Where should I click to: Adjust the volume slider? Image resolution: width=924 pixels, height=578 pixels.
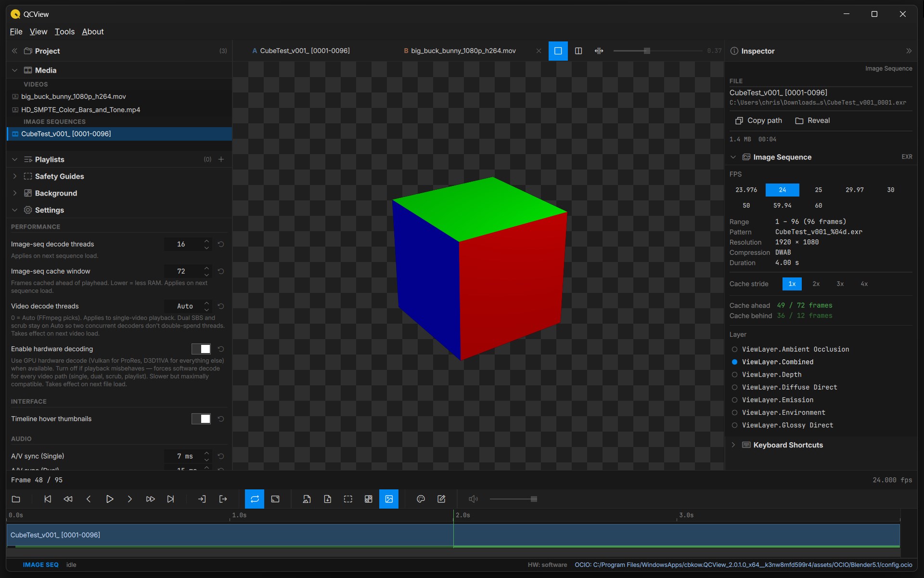tap(513, 499)
